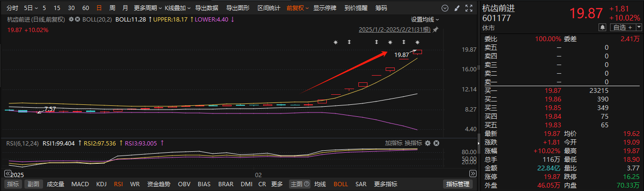Select BRAR sub-chart indicator
Screen dimensions: 644x191
(226, 184)
